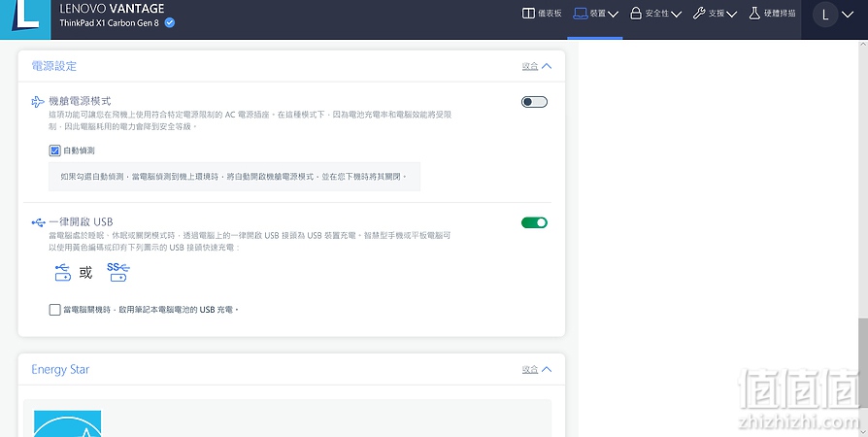Open the 硬體掃描 hardware scan tab

click(x=772, y=14)
